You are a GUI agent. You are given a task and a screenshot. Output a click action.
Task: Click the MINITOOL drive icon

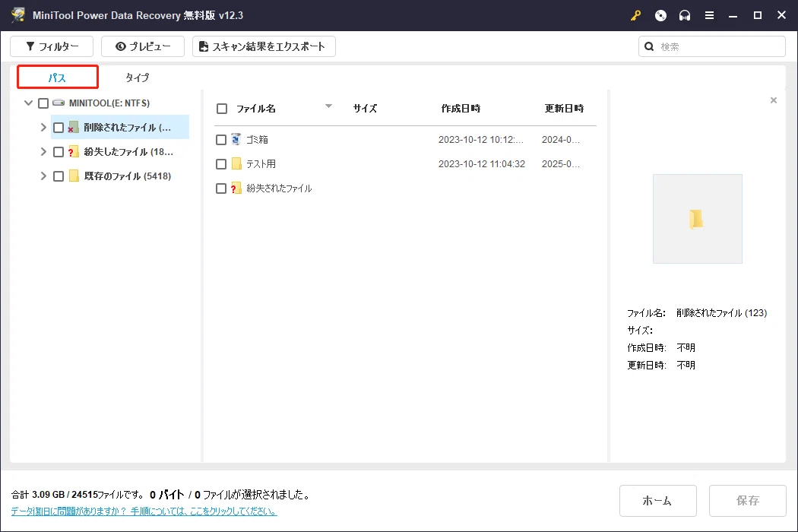coord(59,103)
